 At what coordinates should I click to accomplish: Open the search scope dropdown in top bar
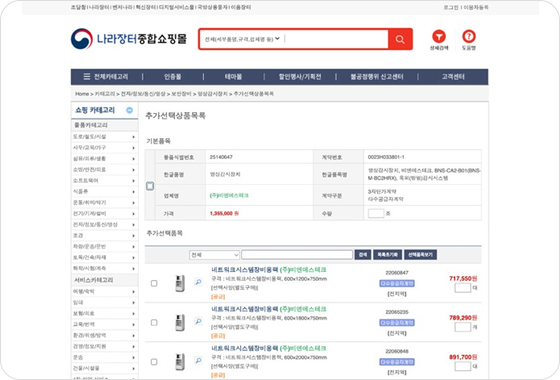(242, 39)
